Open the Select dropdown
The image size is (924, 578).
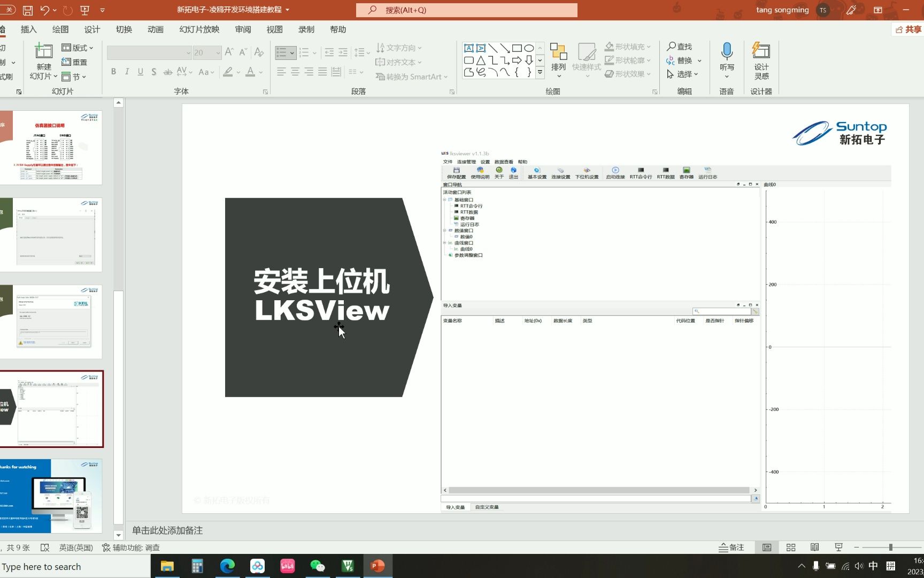pyautogui.click(x=682, y=74)
